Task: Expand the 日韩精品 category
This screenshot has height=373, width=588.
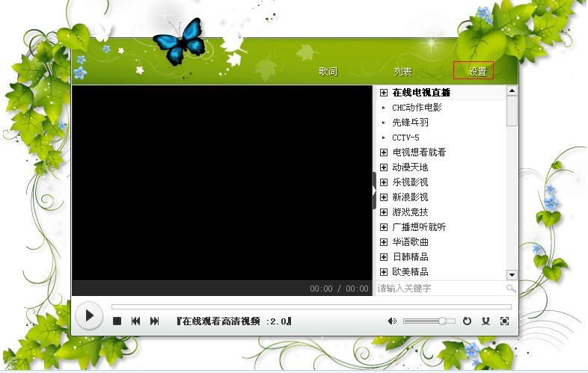Action: 384,257
